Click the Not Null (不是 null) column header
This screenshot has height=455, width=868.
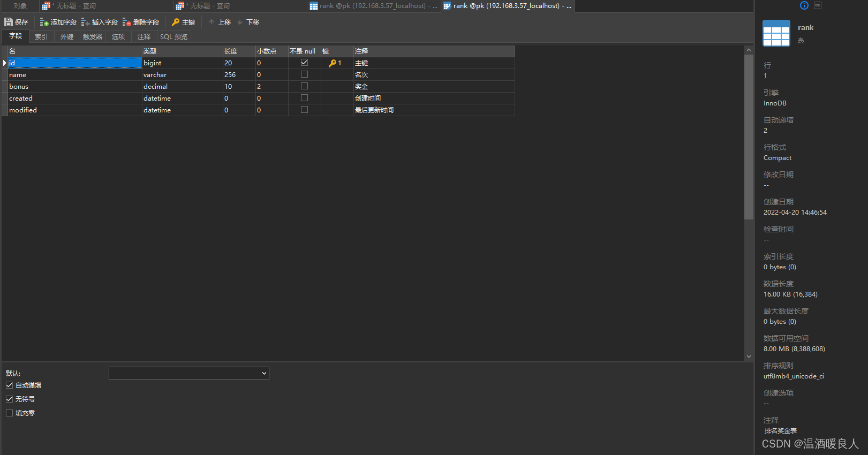click(305, 51)
